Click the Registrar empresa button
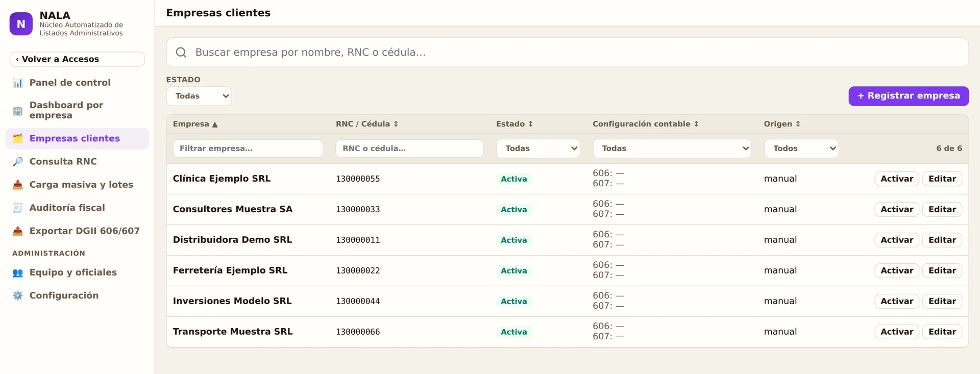Image resolution: width=980 pixels, height=374 pixels. click(909, 96)
